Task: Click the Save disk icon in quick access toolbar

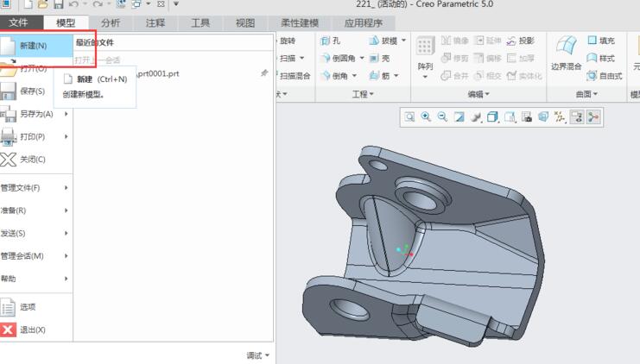Action: tap(59, 4)
